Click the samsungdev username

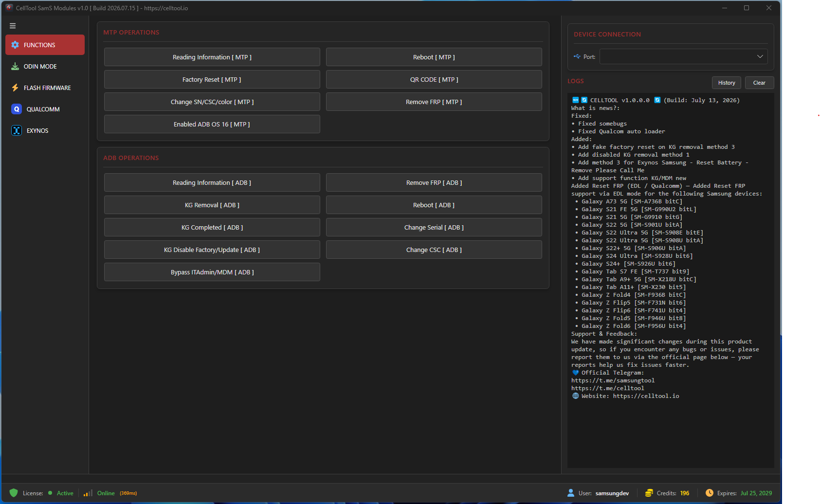612,493
